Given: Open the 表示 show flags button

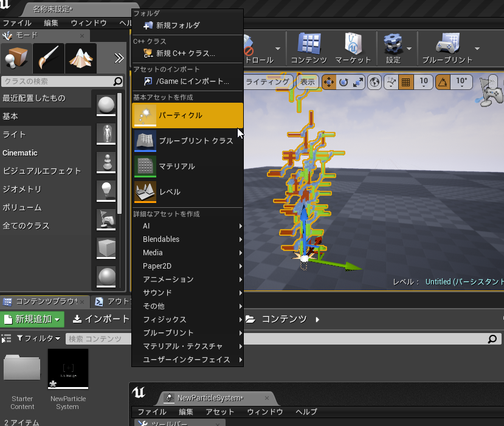Looking at the screenshot, I should [x=308, y=82].
